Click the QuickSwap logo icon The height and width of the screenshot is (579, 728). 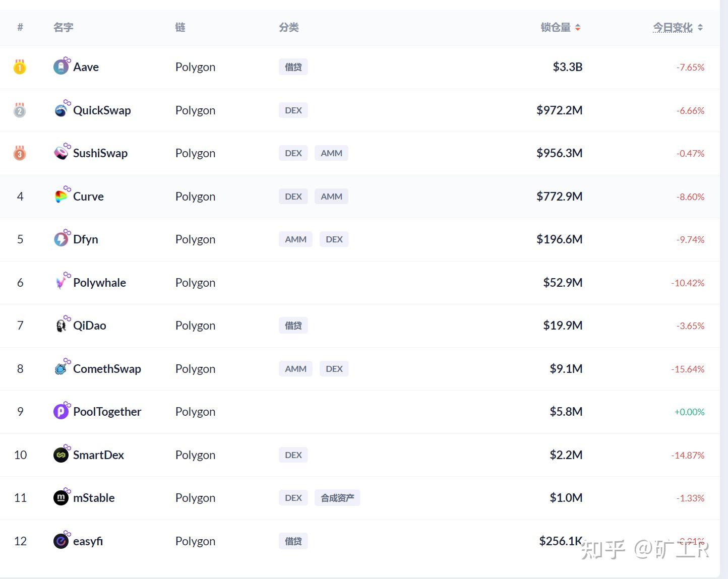[x=61, y=110]
